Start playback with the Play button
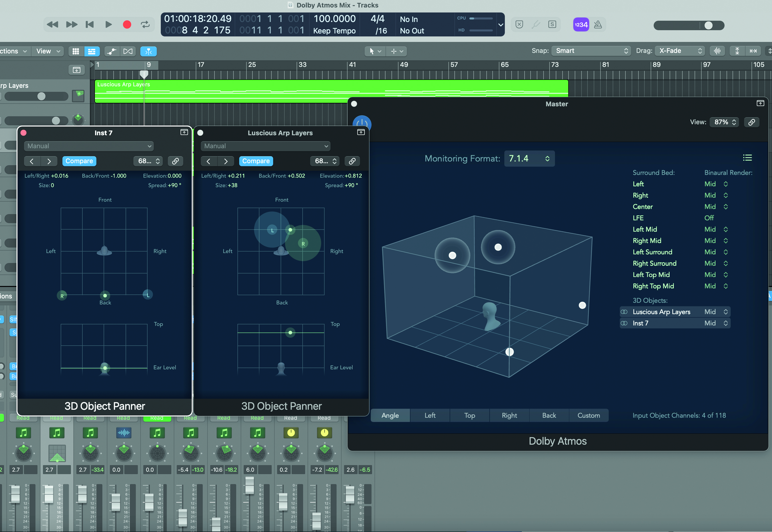The width and height of the screenshot is (772, 532). (108, 25)
